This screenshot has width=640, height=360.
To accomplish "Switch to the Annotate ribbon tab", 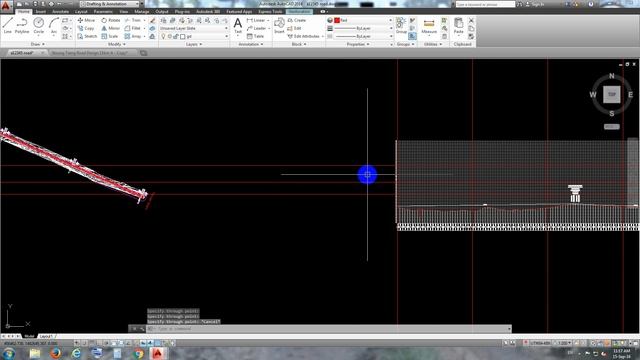I will point(60,11).
